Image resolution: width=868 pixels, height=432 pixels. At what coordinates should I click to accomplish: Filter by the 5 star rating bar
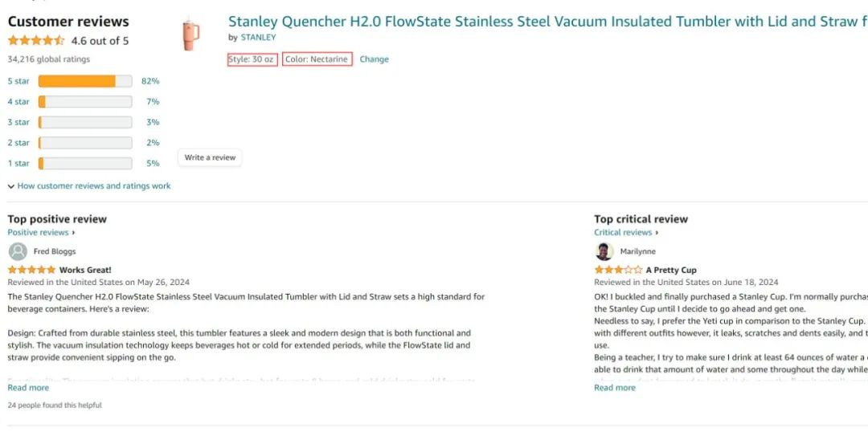pos(84,81)
